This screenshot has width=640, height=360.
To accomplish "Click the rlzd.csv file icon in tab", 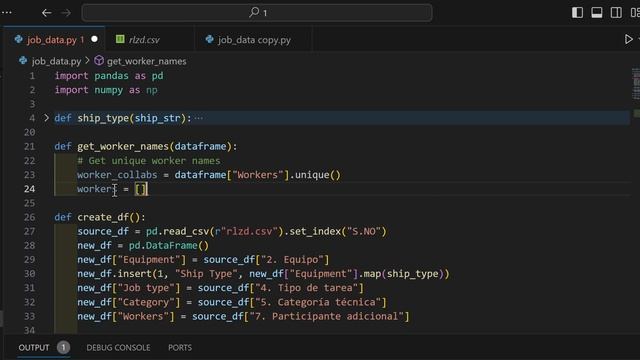I will pos(120,39).
